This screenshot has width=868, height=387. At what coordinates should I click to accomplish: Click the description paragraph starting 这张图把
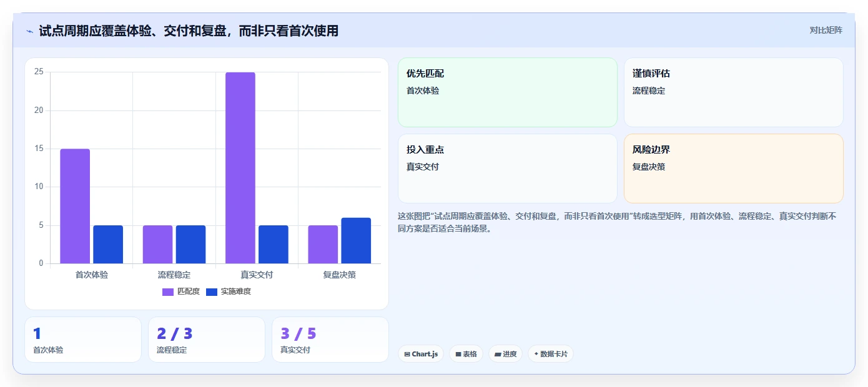click(617, 222)
